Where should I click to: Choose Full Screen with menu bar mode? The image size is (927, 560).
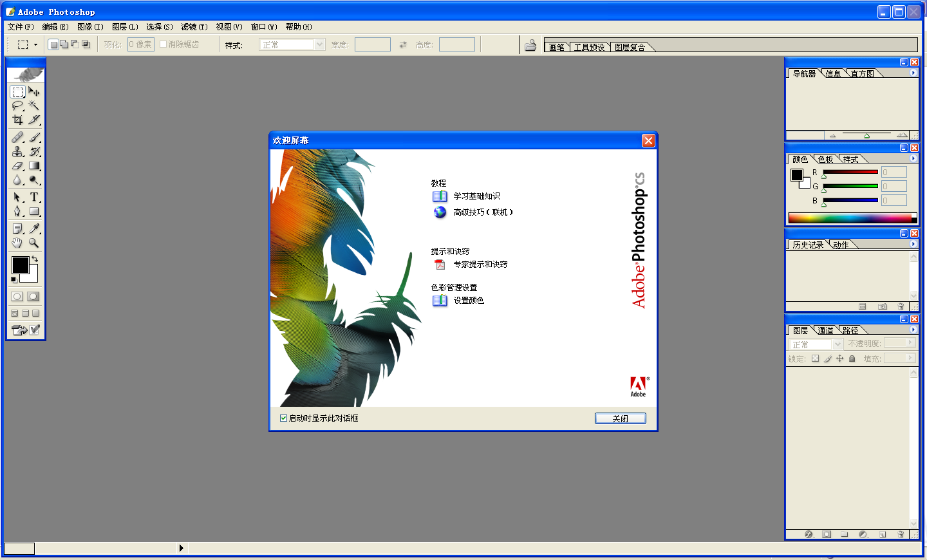coord(26,313)
